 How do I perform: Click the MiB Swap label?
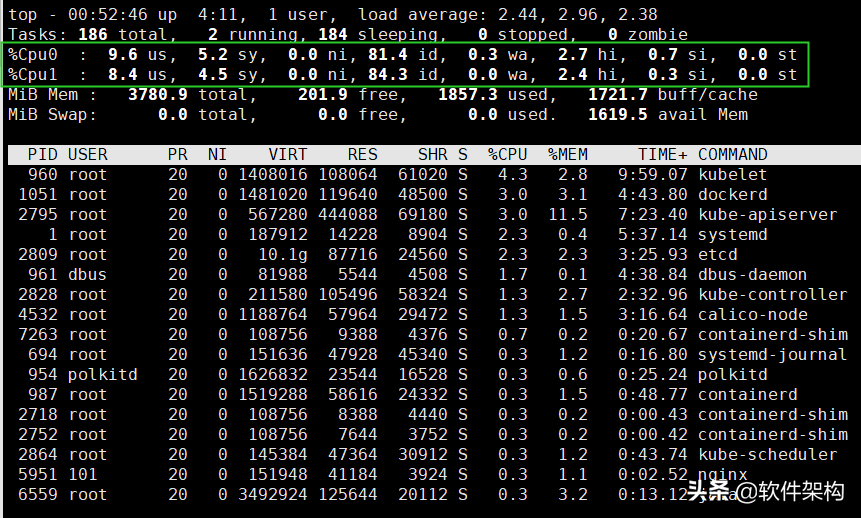(52, 114)
